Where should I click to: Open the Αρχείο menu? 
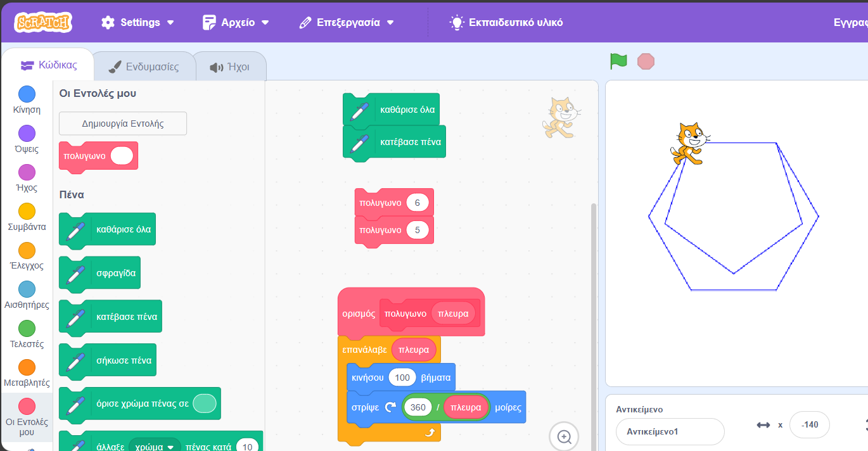tap(236, 22)
